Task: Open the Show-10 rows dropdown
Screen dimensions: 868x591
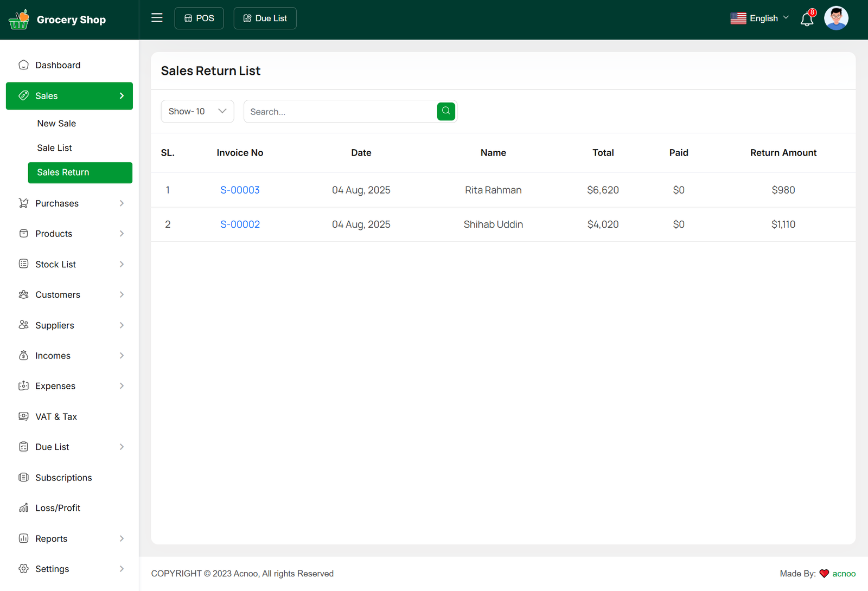Action: point(197,111)
